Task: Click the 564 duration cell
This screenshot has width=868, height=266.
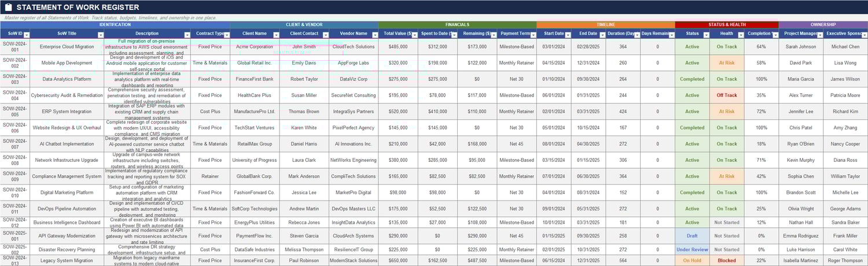Action: [623, 260]
